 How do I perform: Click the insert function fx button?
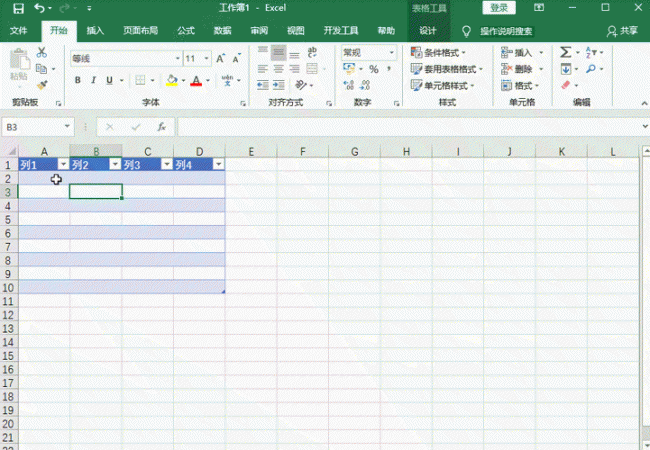pyautogui.click(x=162, y=127)
